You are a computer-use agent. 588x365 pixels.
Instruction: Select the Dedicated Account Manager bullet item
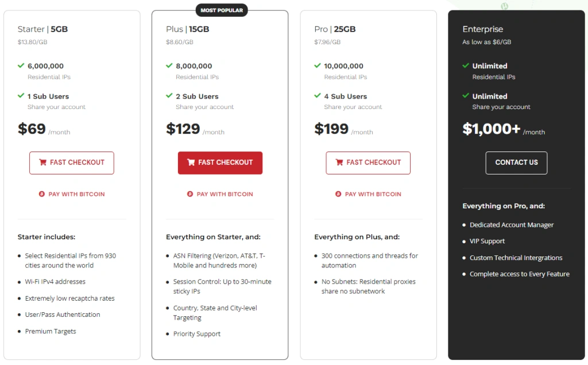pos(512,225)
